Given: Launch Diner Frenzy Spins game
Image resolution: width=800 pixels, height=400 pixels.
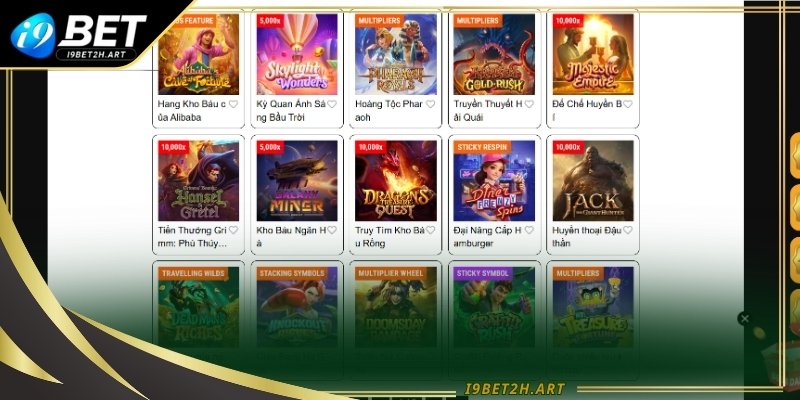Looking at the screenshot, I should point(494,181).
